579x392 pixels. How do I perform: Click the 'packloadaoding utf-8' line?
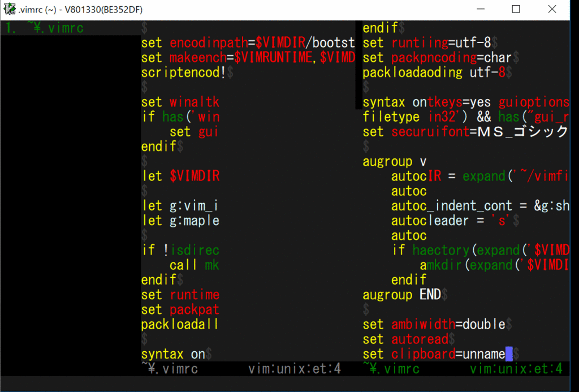pyautogui.click(x=434, y=72)
